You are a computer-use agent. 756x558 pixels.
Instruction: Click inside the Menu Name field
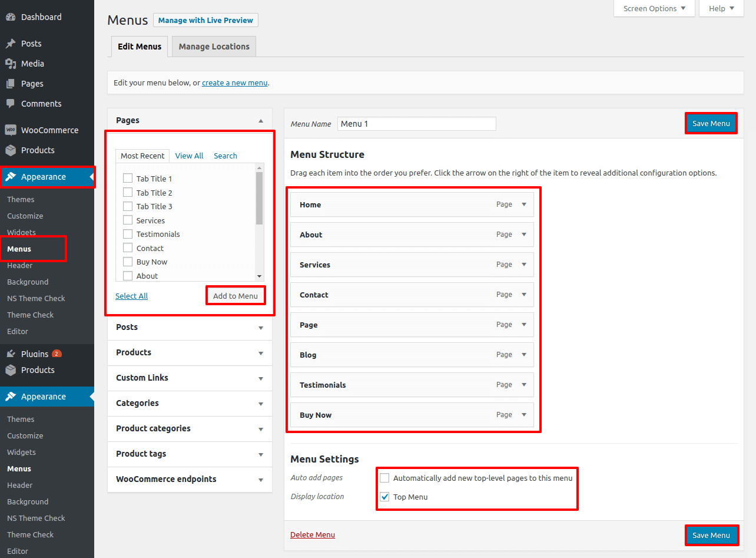coord(416,123)
